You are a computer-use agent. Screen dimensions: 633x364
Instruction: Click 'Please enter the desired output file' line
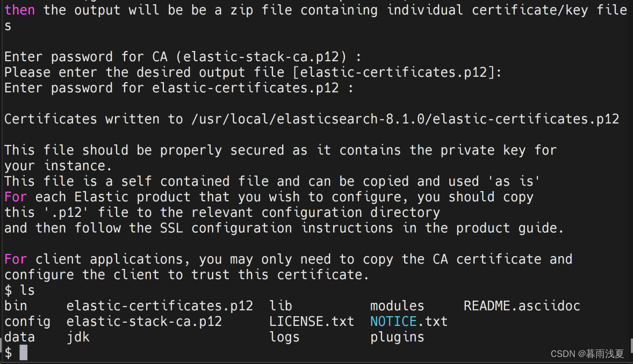[x=253, y=72]
